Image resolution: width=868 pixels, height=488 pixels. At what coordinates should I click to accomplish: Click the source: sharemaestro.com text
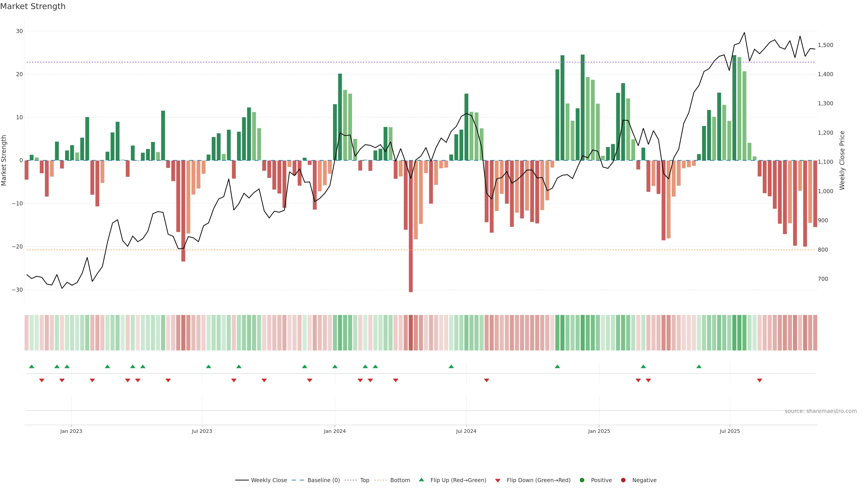tap(821, 411)
